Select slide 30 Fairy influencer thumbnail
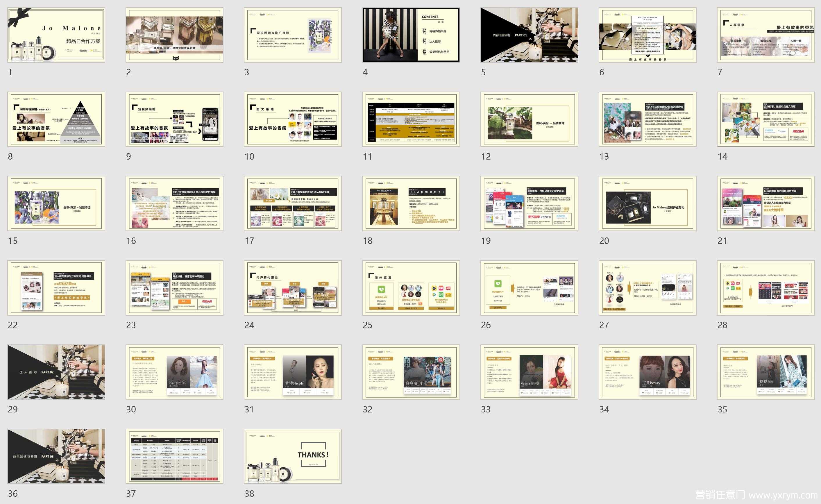 (175, 372)
